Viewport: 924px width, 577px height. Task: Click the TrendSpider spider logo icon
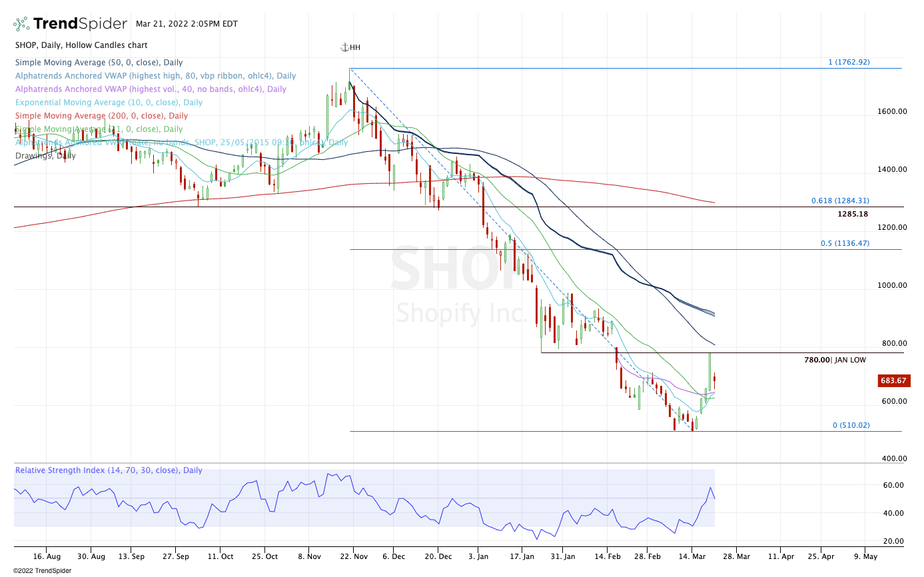[x=21, y=24]
